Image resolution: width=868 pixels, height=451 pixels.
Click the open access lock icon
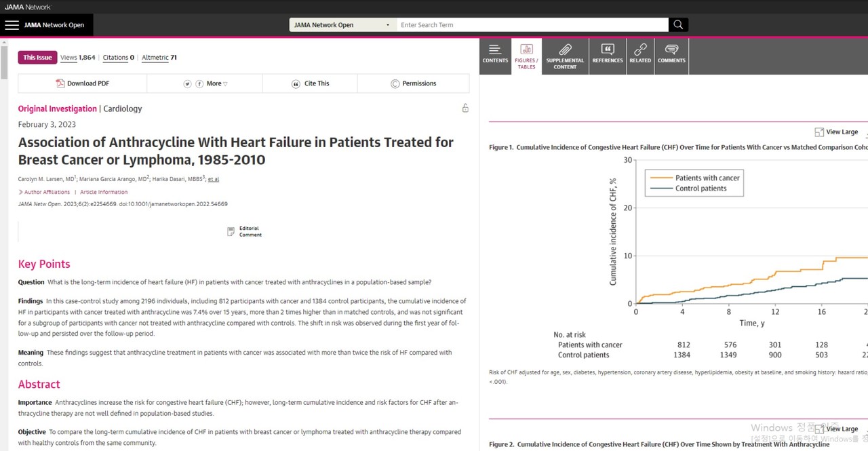point(465,109)
